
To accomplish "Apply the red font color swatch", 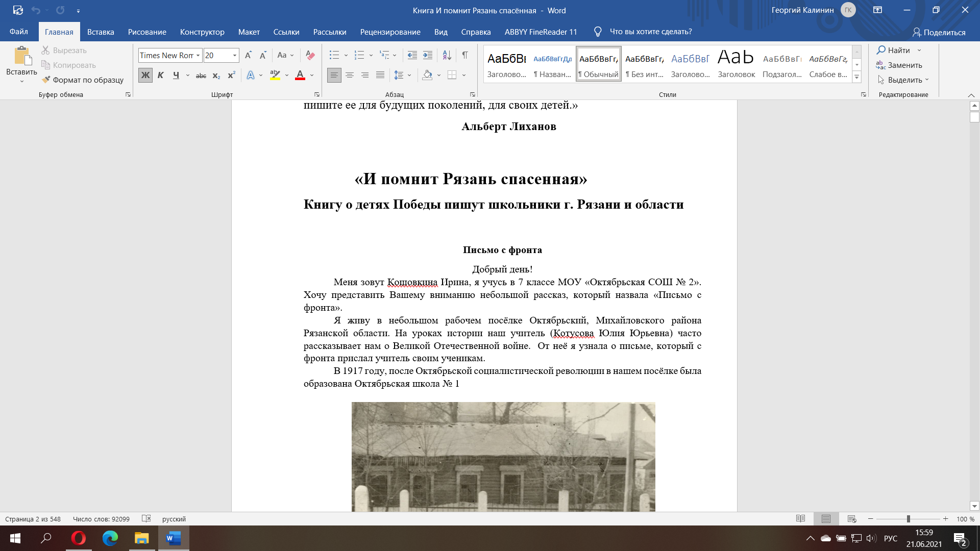I will (300, 76).
